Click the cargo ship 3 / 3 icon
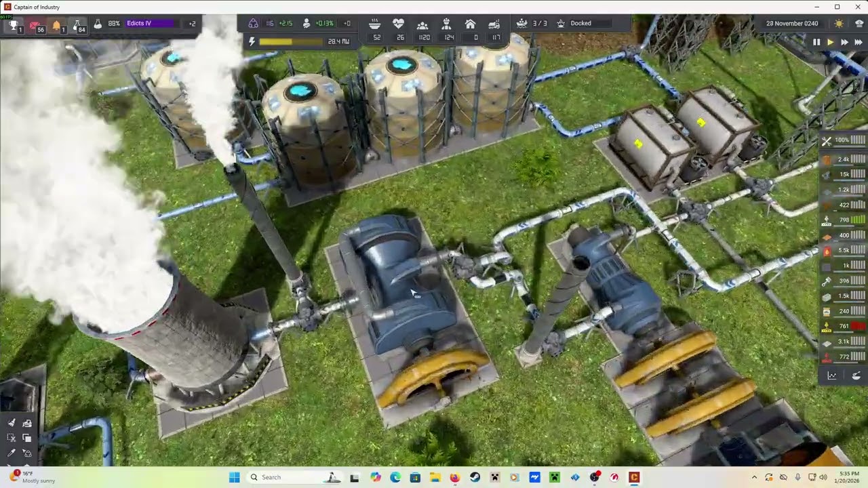Screen dimensions: 868x488 (521, 23)
